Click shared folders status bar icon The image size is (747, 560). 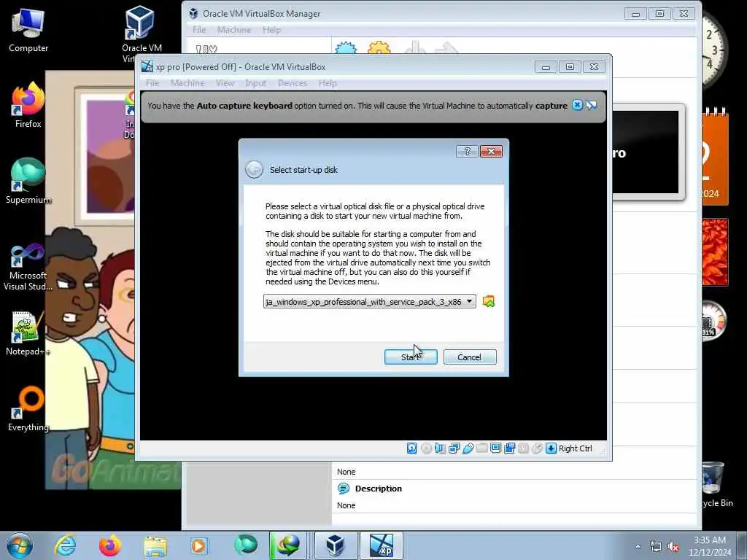(481, 448)
